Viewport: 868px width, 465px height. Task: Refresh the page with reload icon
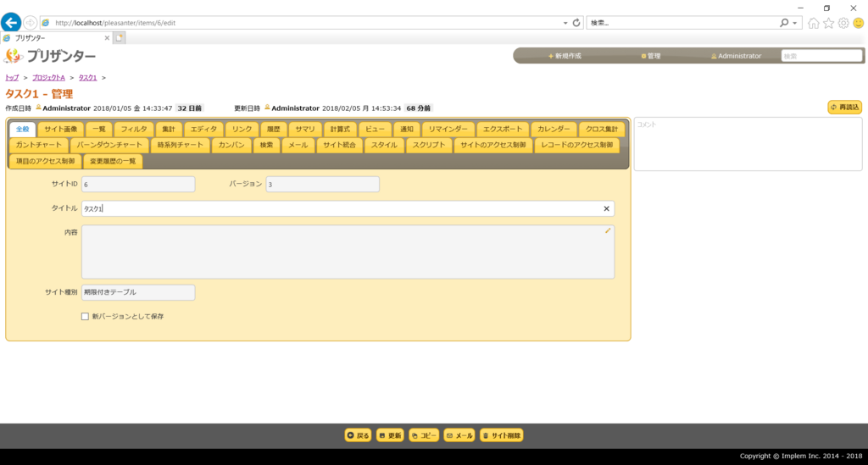tap(576, 23)
